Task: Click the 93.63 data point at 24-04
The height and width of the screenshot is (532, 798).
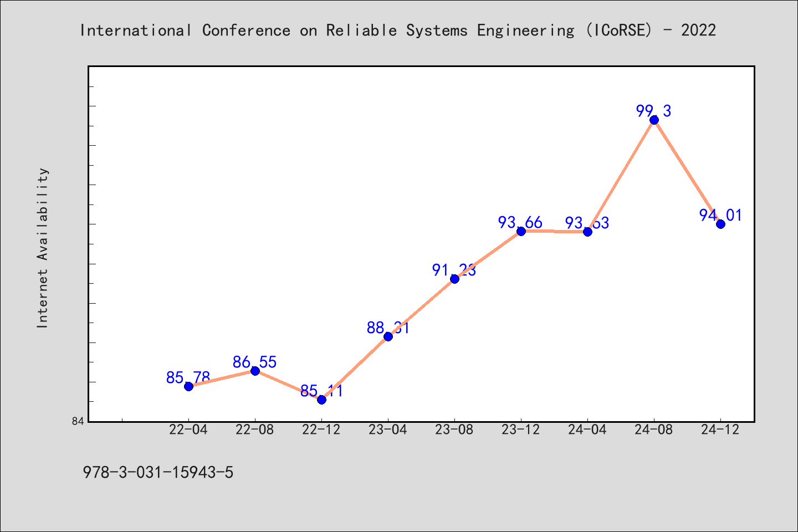Action: point(587,232)
